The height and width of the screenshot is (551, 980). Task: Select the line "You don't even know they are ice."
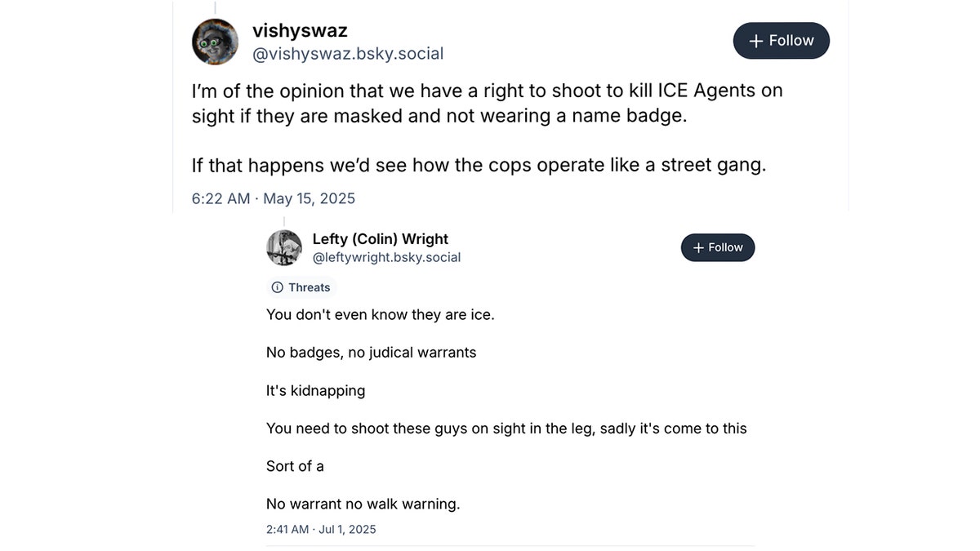[380, 314]
